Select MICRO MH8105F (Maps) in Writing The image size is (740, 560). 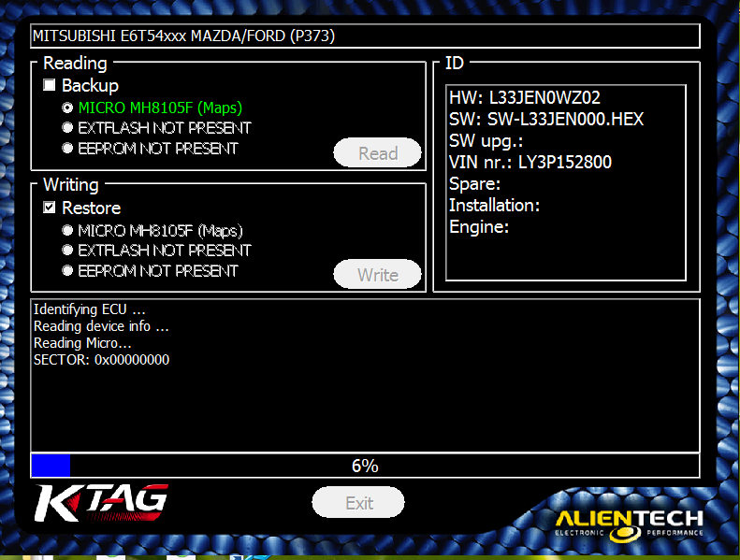(67, 230)
